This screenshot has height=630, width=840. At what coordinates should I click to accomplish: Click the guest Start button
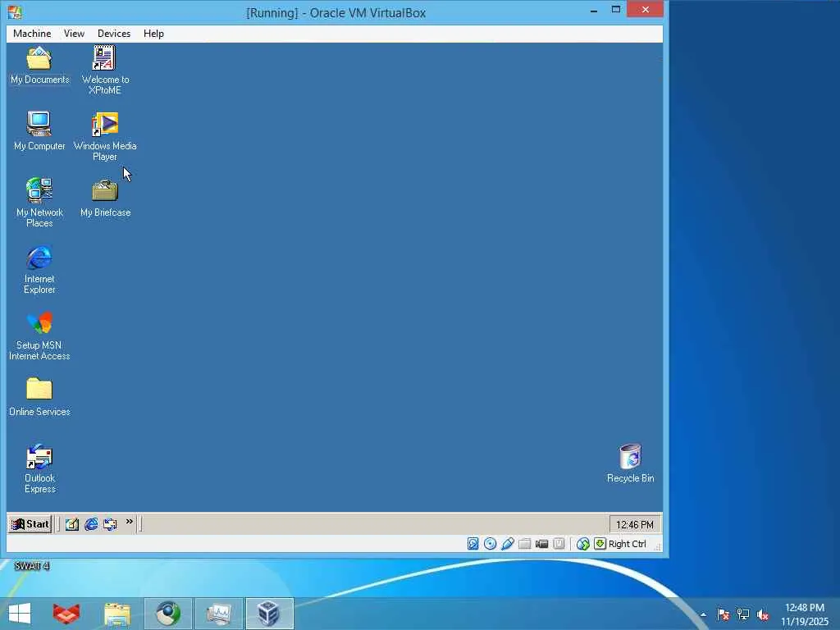pos(30,524)
